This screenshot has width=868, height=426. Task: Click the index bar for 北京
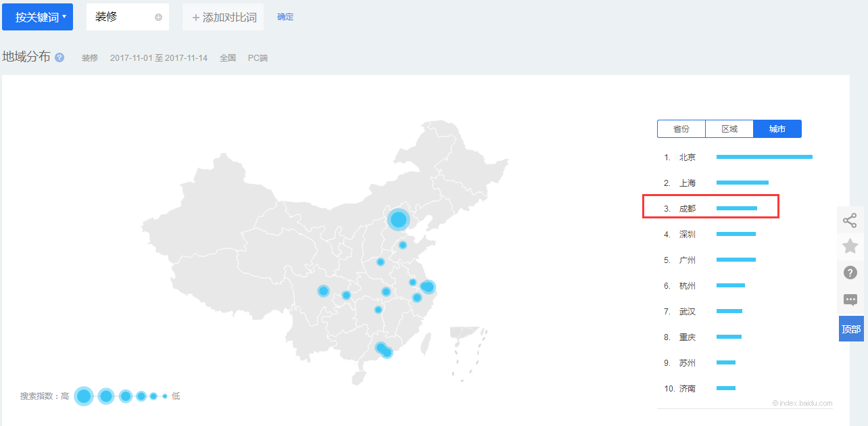(765, 157)
